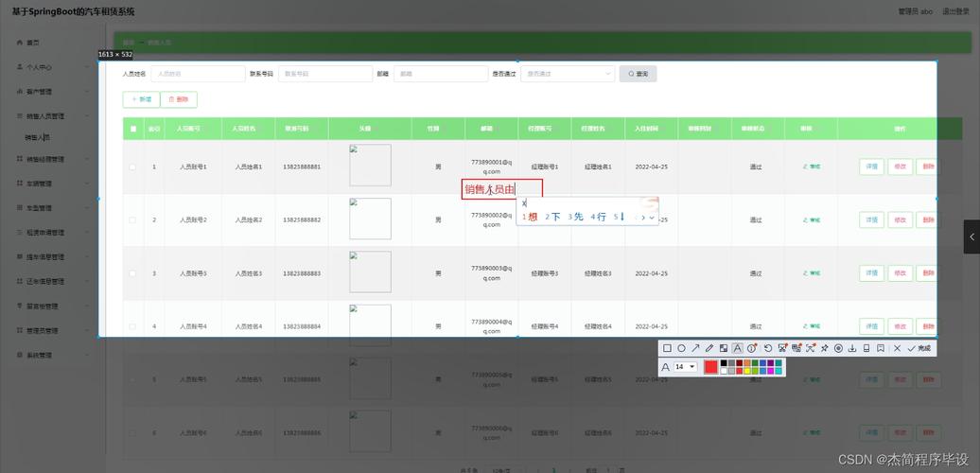The width and height of the screenshot is (980, 473).
Task: Pick IME candidate 3 先
Action: (576, 217)
